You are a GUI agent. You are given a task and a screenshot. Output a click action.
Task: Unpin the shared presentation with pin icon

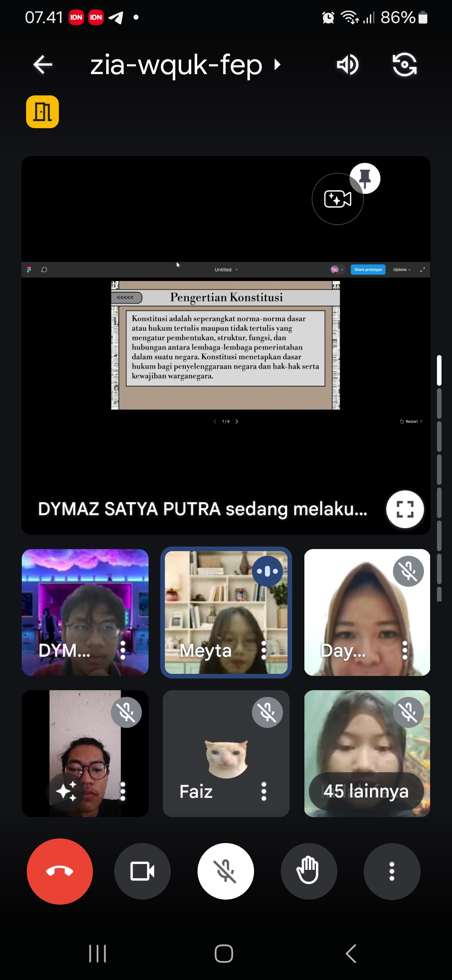tap(365, 178)
